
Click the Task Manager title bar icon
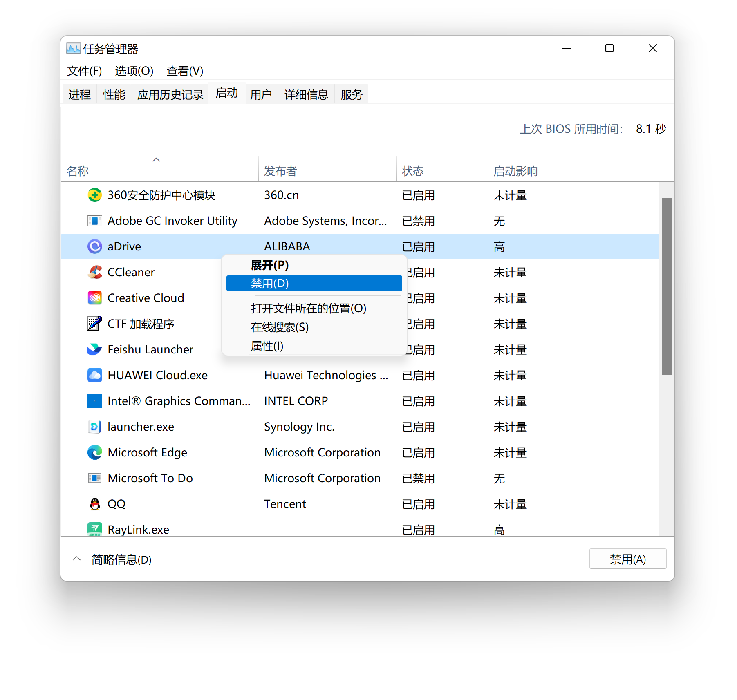(x=74, y=49)
